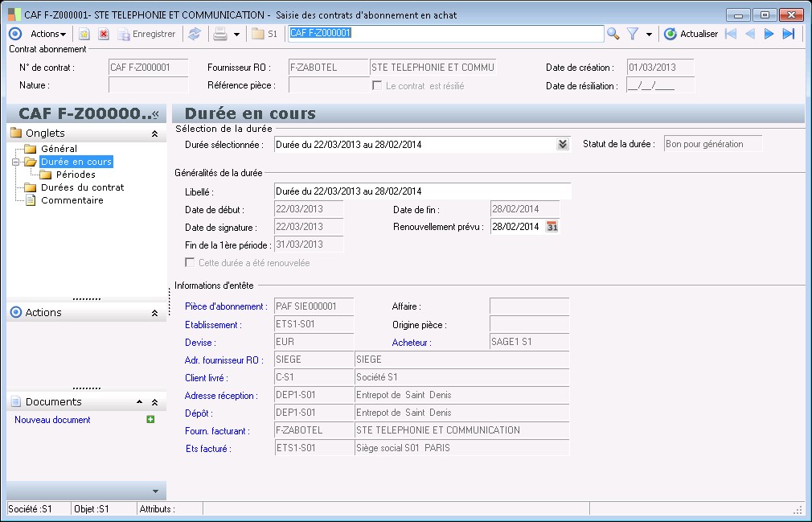Click the magnifying glass search icon

613,34
